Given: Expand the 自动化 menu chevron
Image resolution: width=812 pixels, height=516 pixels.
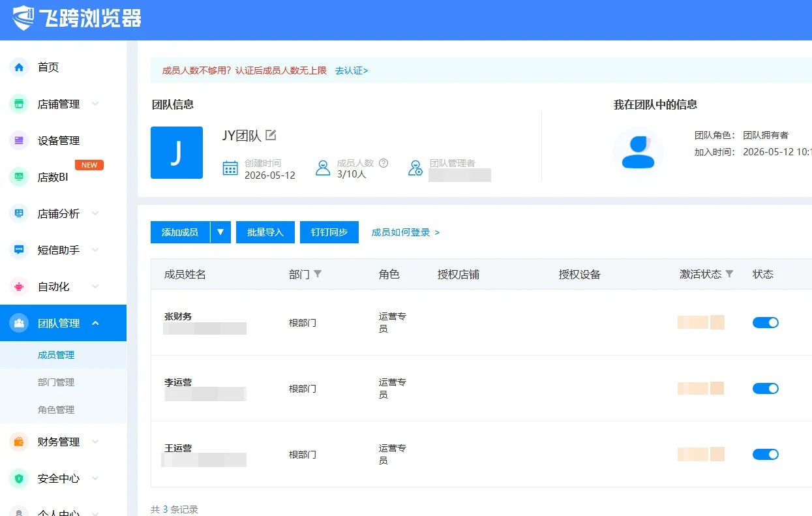Looking at the screenshot, I should [x=95, y=286].
